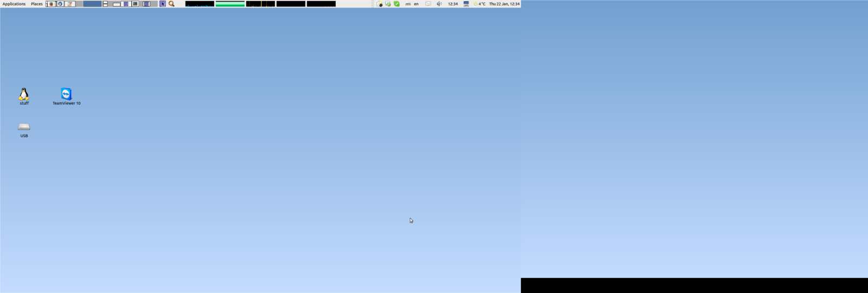Open the mail envelope indicator
This screenshot has width=868, height=293.
click(x=428, y=4)
